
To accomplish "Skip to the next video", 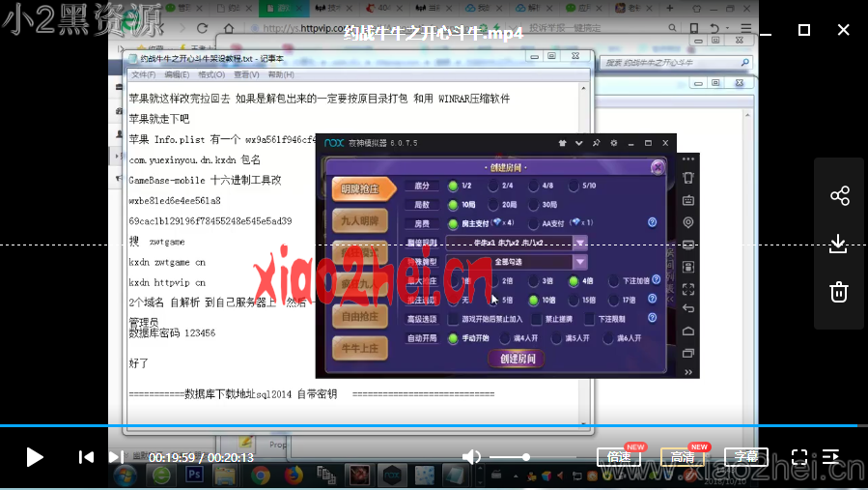I will pos(116,457).
